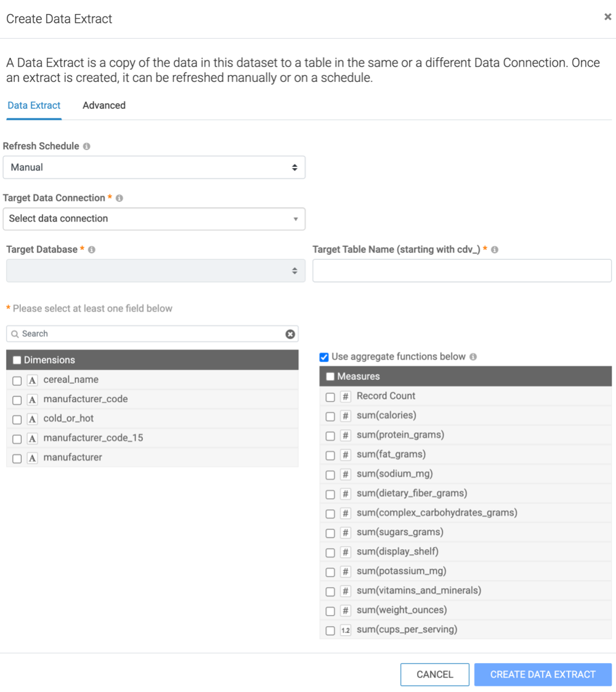Open the Target Database dropdown

154,271
